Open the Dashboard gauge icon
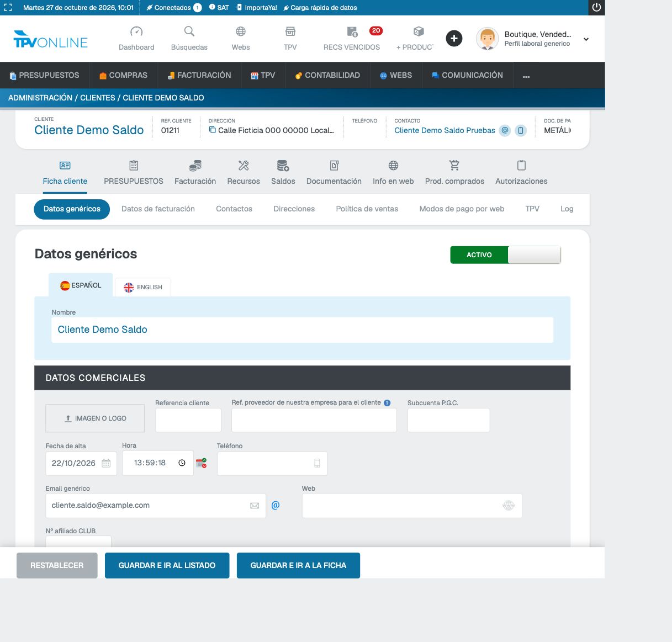The image size is (672, 642). pos(136,31)
